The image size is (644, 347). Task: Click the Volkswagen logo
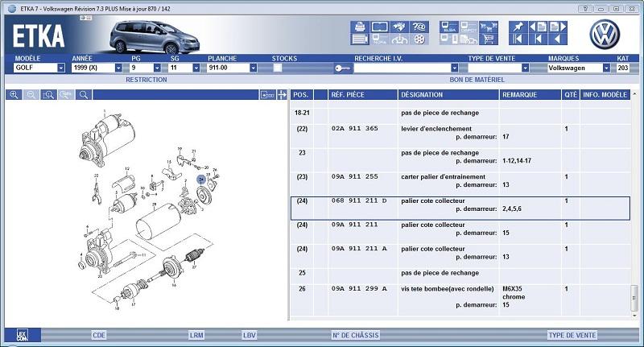tap(605, 35)
